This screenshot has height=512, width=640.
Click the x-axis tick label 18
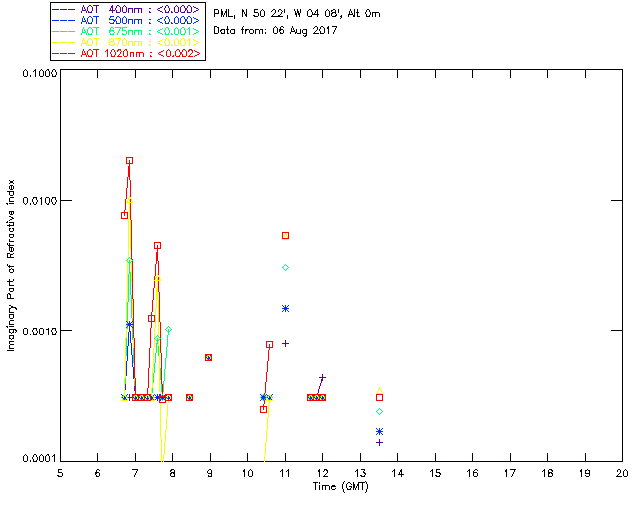pyautogui.click(x=548, y=473)
